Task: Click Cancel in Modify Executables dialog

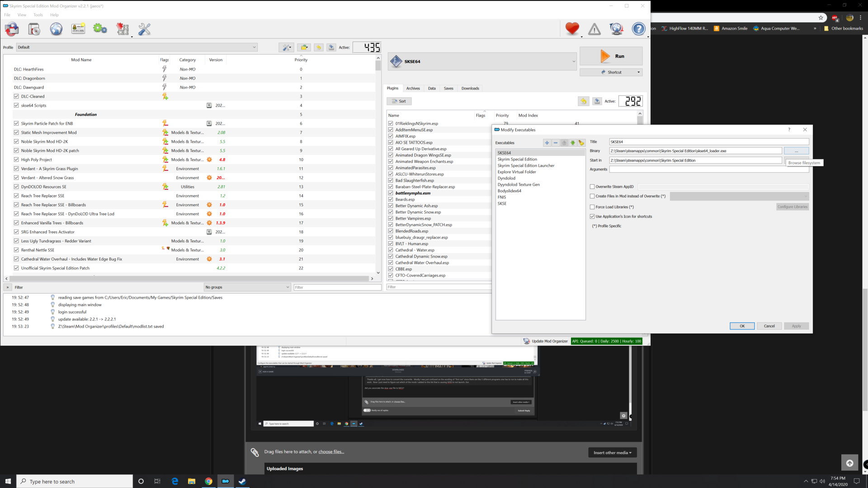Action: point(769,326)
